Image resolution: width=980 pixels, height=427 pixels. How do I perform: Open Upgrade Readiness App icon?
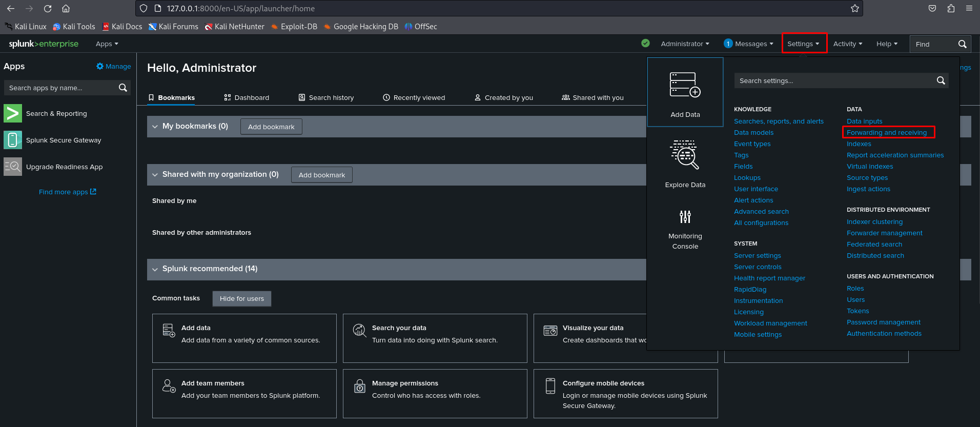tap(13, 167)
